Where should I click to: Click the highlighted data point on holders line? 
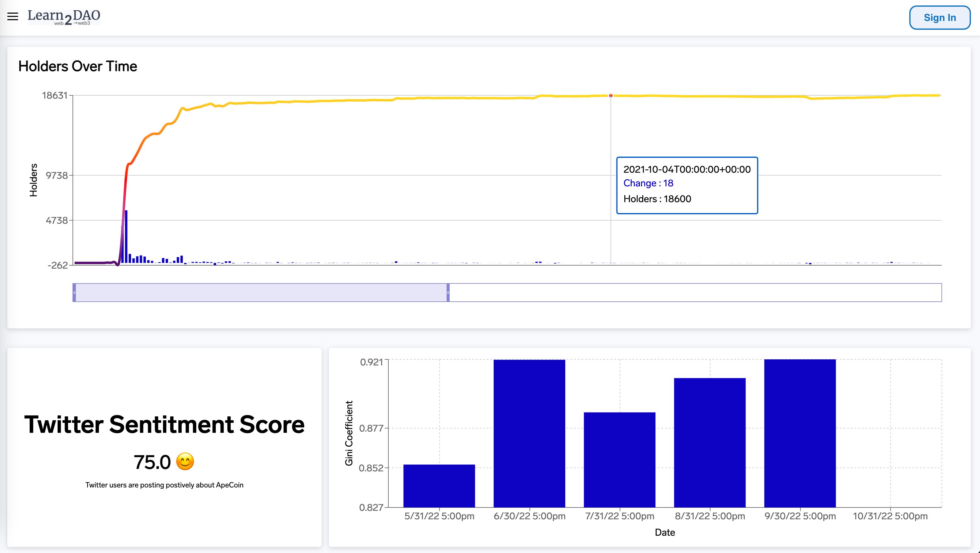pos(611,96)
